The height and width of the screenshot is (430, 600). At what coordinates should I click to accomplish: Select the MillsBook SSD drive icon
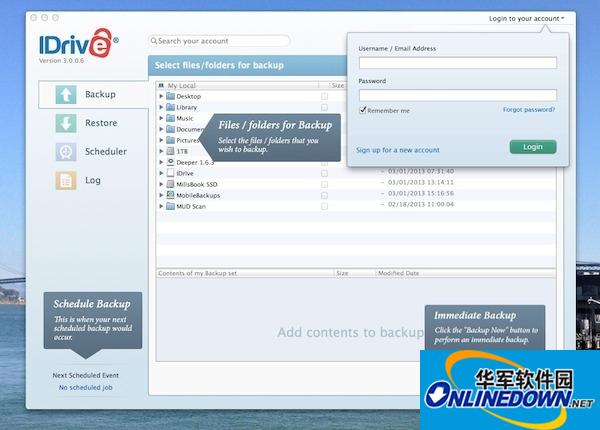click(170, 184)
